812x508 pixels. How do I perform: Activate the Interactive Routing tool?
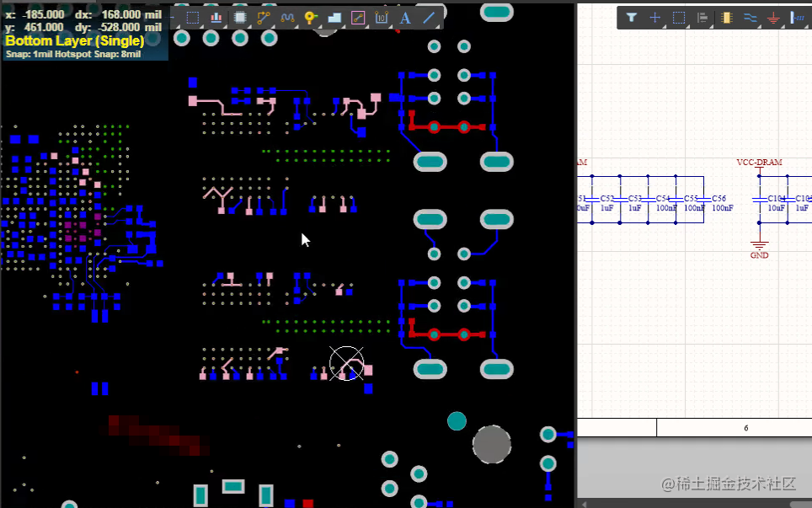coord(264,17)
